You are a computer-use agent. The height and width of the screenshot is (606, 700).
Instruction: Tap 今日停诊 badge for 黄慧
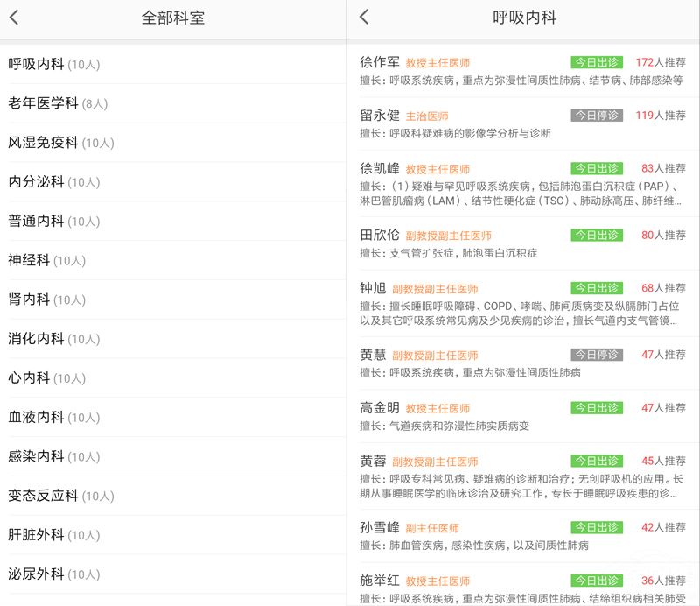coord(597,355)
